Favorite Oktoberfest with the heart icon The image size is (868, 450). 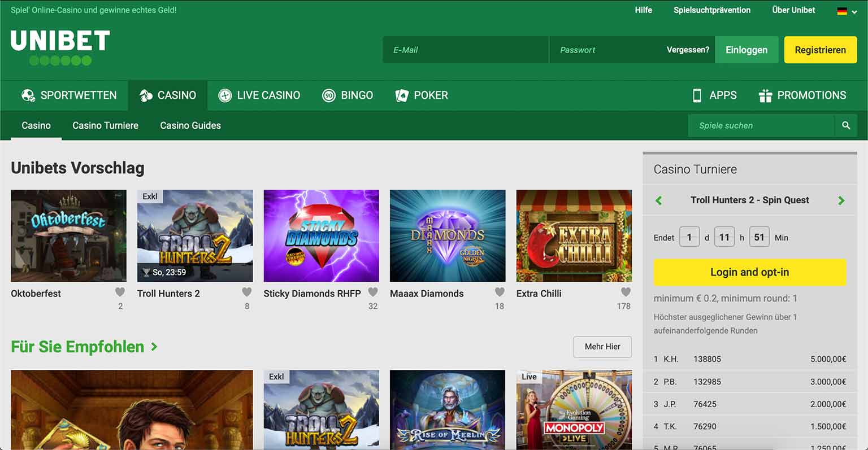(120, 292)
